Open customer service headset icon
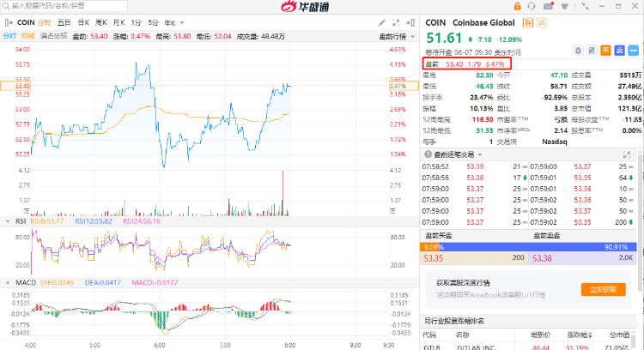This screenshot has height=350, width=644. (x=532, y=6)
